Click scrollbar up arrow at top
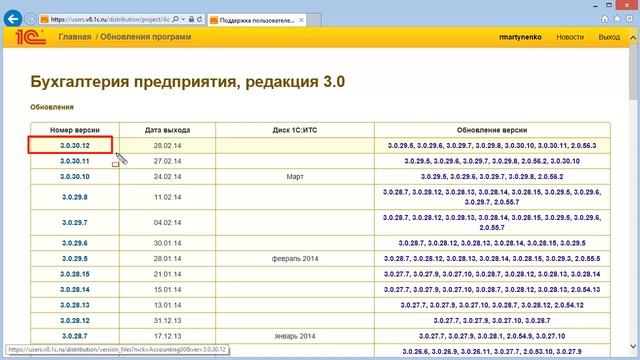This screenshot has width=640, height=360. [633, 38]
